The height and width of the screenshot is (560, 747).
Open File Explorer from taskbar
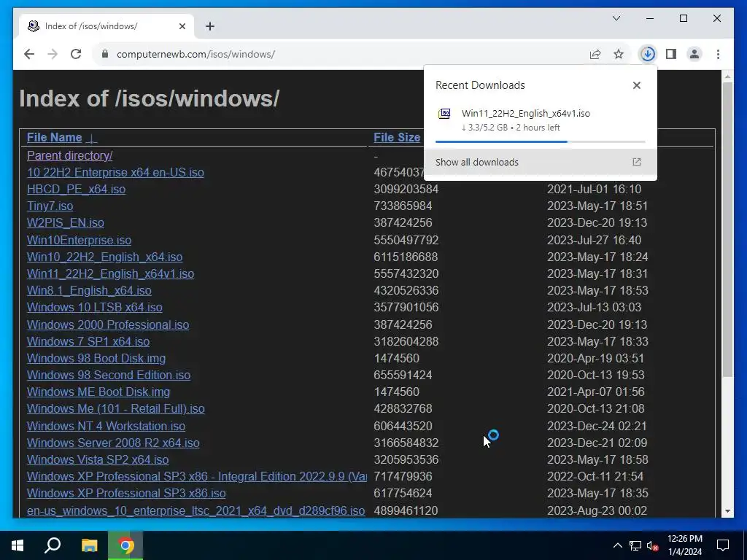(89, 545)
